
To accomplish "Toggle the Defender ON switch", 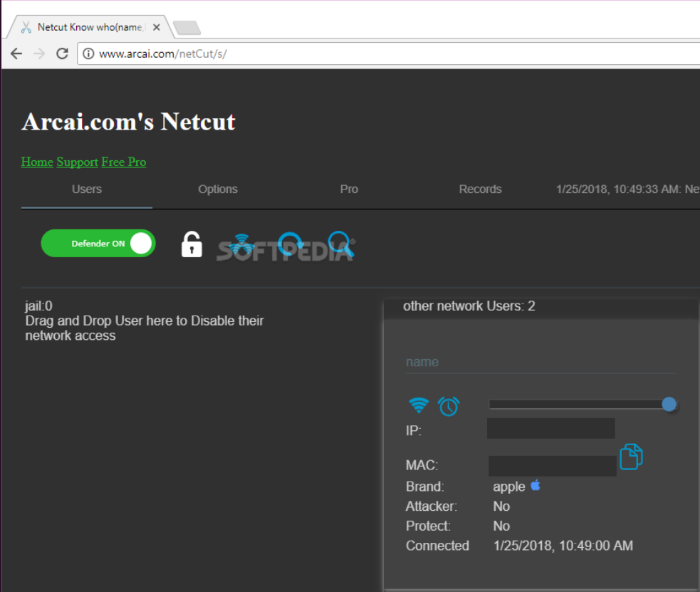I will 98,243.
